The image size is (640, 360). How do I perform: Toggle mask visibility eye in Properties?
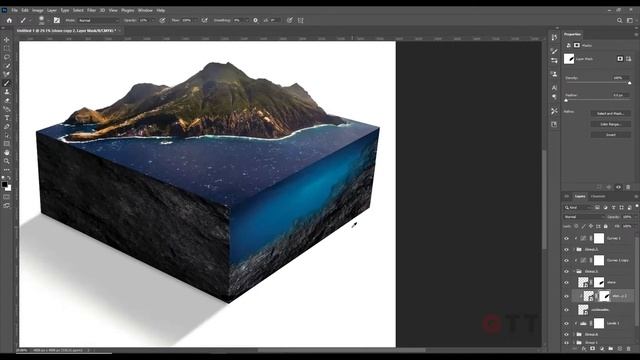click(x=618, y=187)
